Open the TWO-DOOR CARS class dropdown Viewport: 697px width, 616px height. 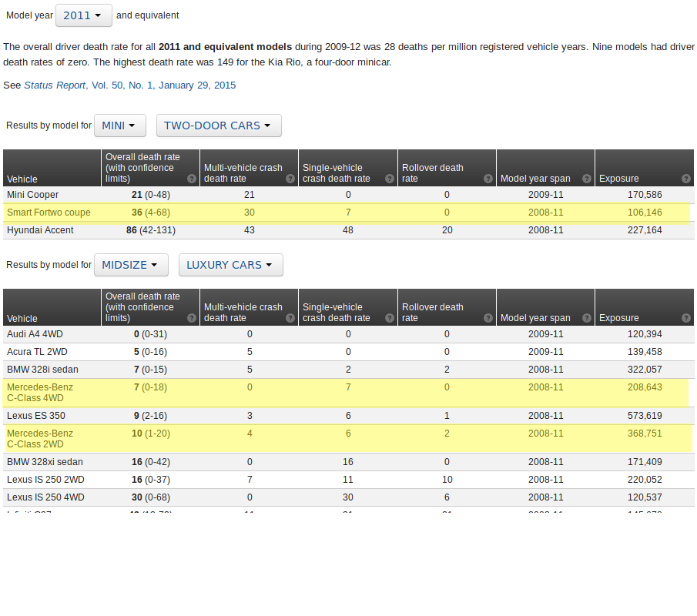(x=219, y=126)
